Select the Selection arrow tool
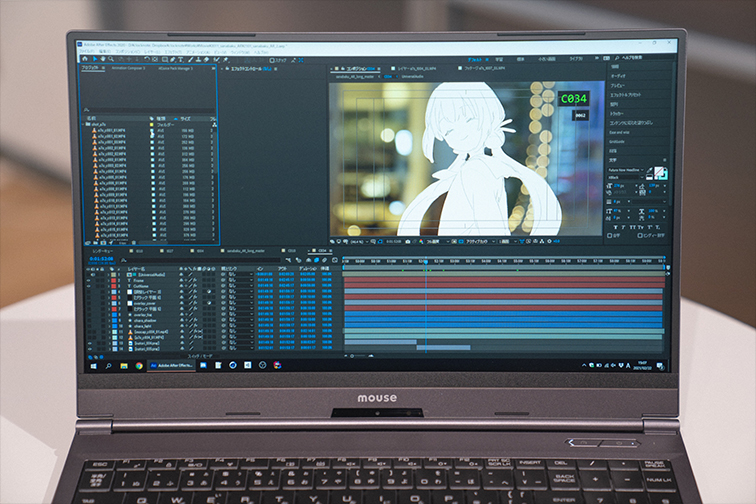 (95, 59)
